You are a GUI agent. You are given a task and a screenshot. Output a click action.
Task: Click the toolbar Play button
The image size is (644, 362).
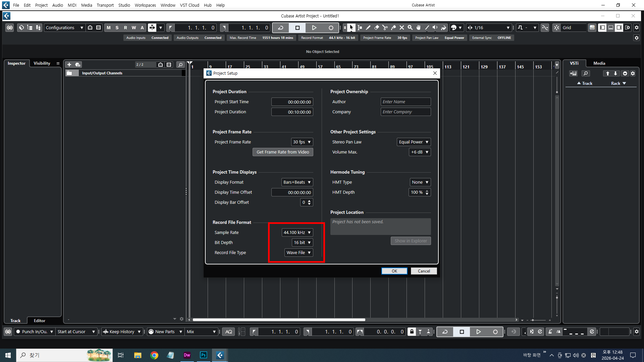[314, 27]
